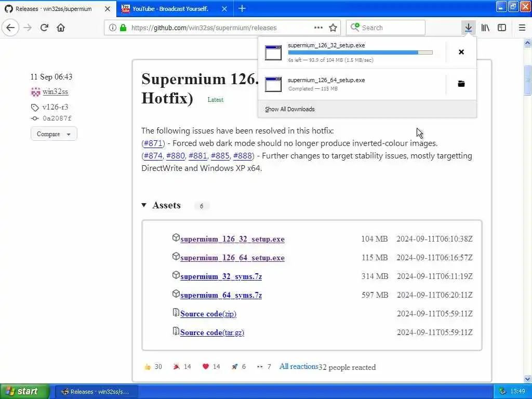
Task: Open page actions three-dots menu in address bar
Action: point(318,28)
